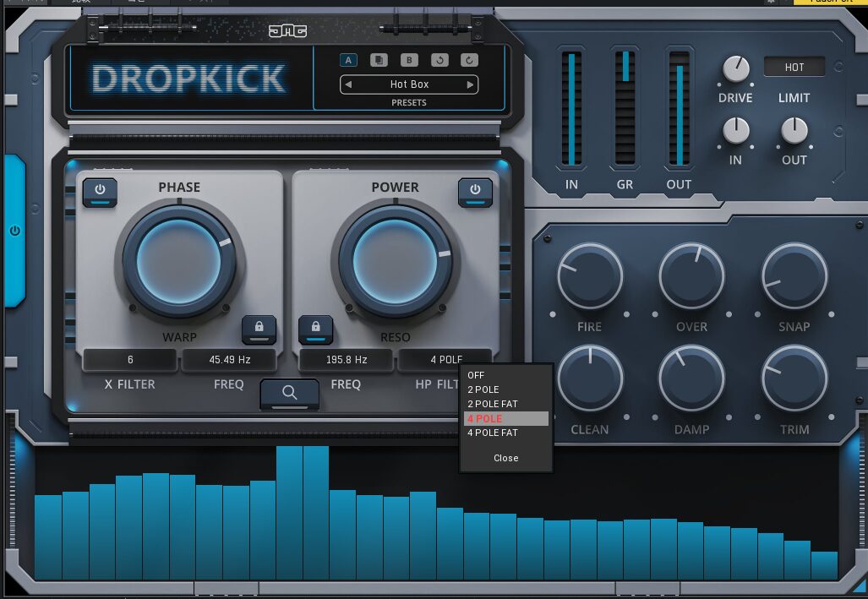Click the DAMP knob
Viewport: 868px width, 599px height.
[x=691, y=378]
